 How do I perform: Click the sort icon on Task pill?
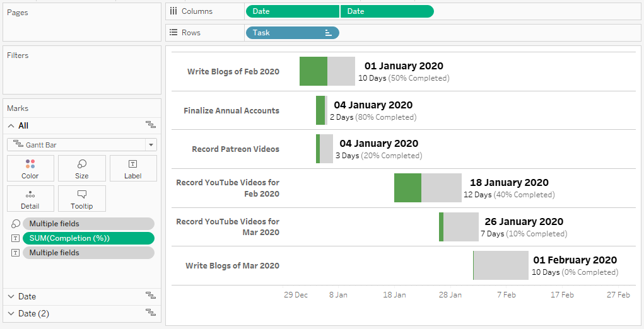pyautogui.click(x=328, y=33)
